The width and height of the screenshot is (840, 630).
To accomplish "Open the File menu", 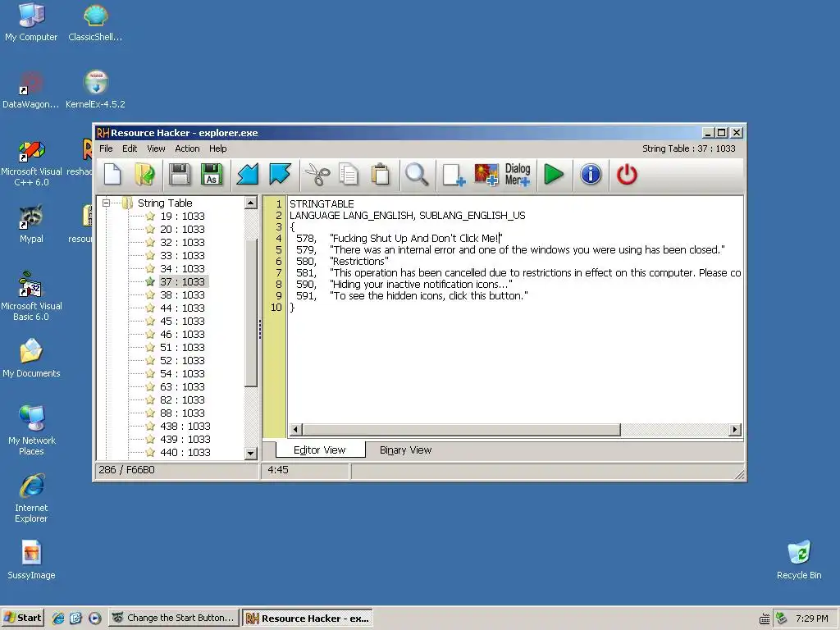I will [106, 149].
